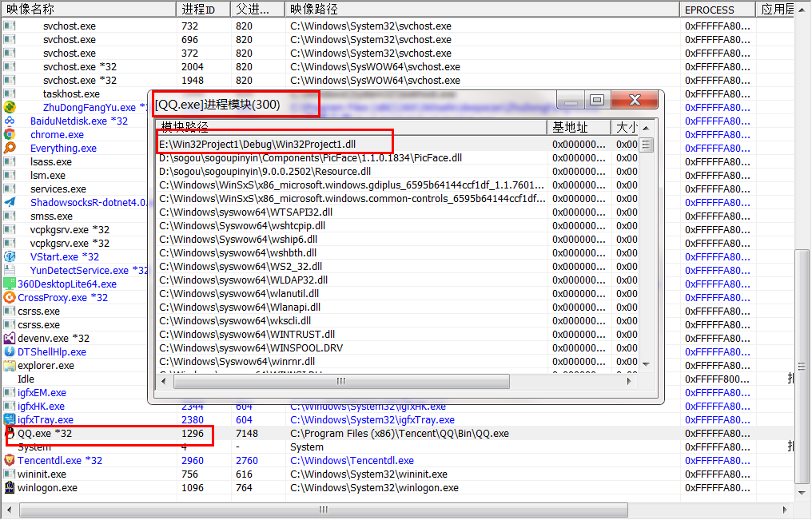Maximize the QQ.exe module dialog
This screenshot has width=812, height=520.
pos(597,100)
